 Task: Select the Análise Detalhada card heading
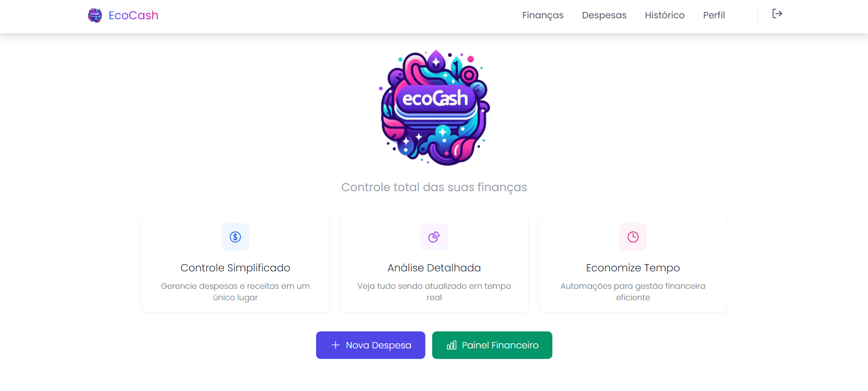(x=434, y=268)
